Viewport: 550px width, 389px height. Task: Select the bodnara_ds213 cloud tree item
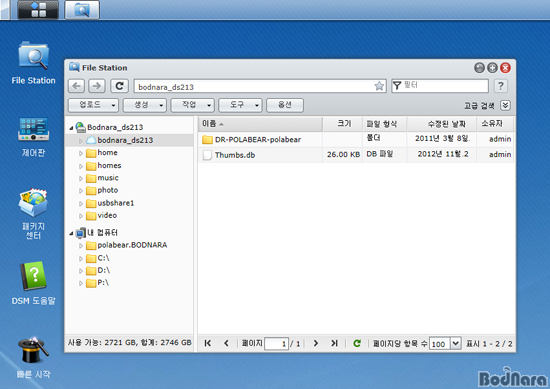125,140
